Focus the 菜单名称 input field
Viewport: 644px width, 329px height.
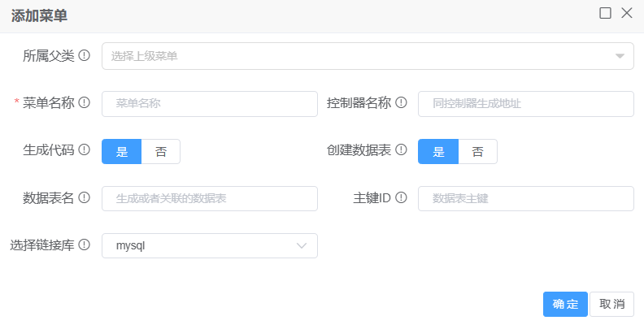(209, 104)
